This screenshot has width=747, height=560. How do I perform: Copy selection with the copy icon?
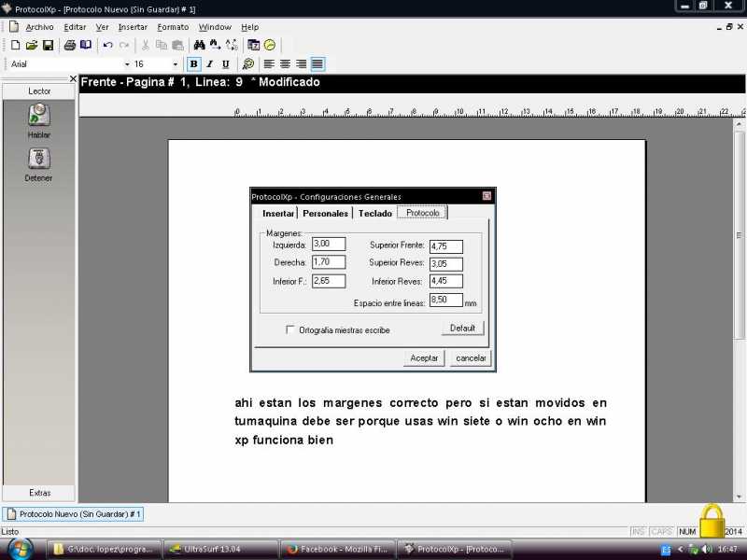(x=162, y=45)
